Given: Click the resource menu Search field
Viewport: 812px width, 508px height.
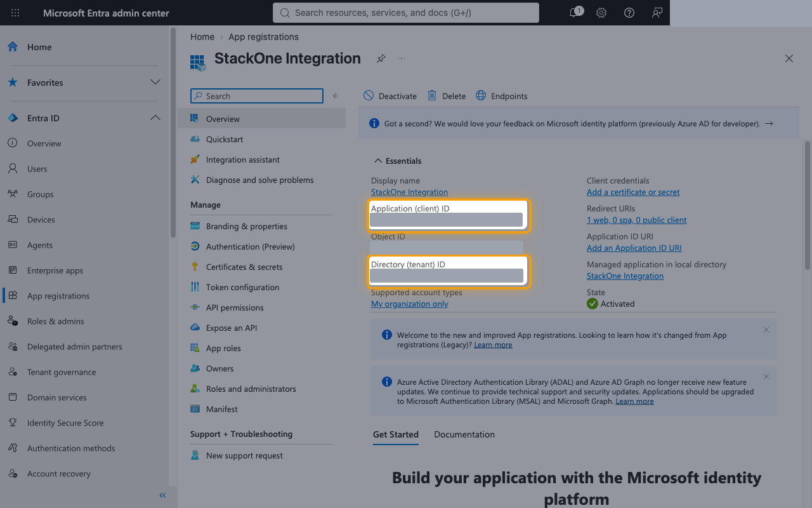Looking at the screenshot, I should (257, 96).
